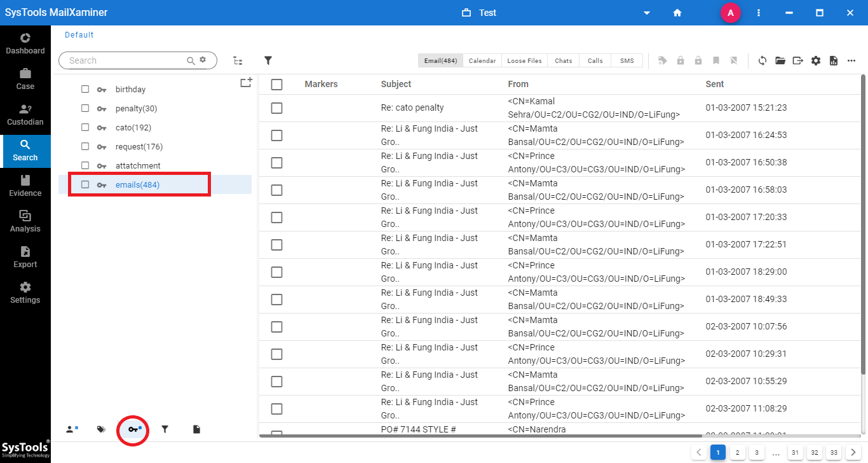868x463 pixels.
Task: Click the home icon in title bar
Action: [677, 13]
